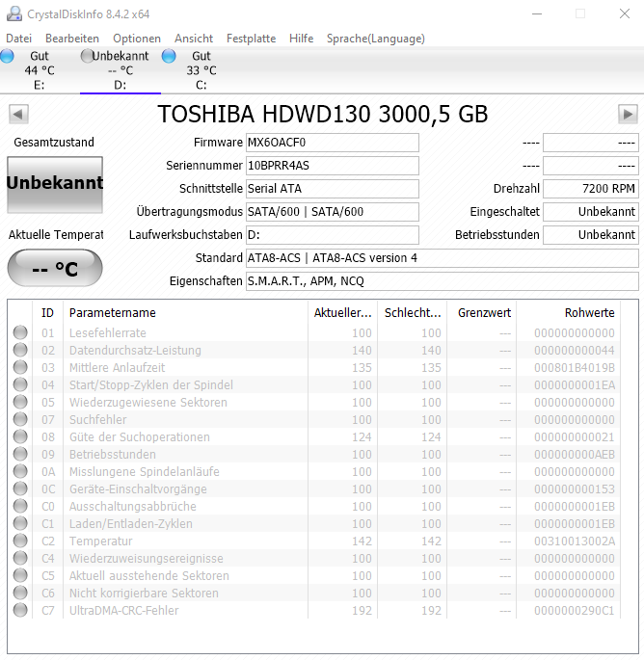644x660 pixels.
Task: Click status orb for Mittlere Anlaufzeit row
Action: (20, 367)
